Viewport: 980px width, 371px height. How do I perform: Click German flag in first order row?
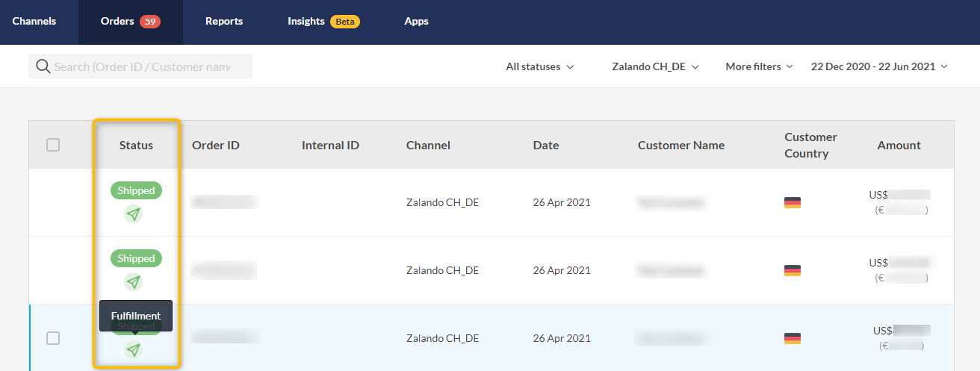coord(792,202)
